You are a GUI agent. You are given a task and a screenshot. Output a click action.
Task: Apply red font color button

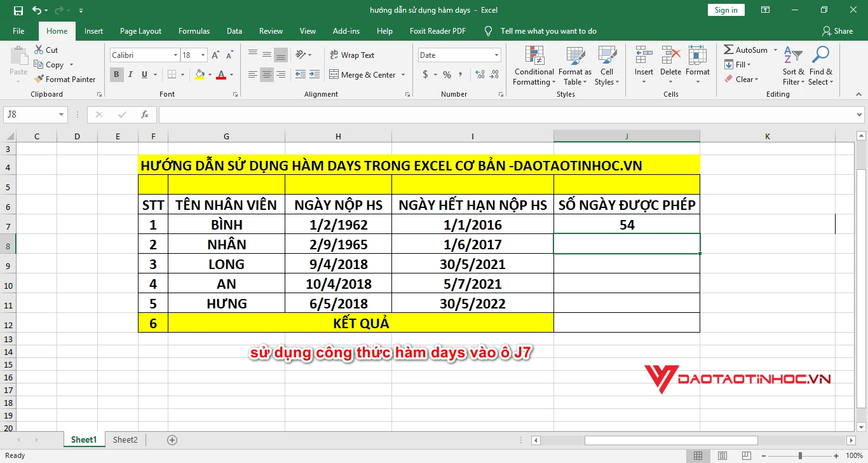tap(221, 74)
